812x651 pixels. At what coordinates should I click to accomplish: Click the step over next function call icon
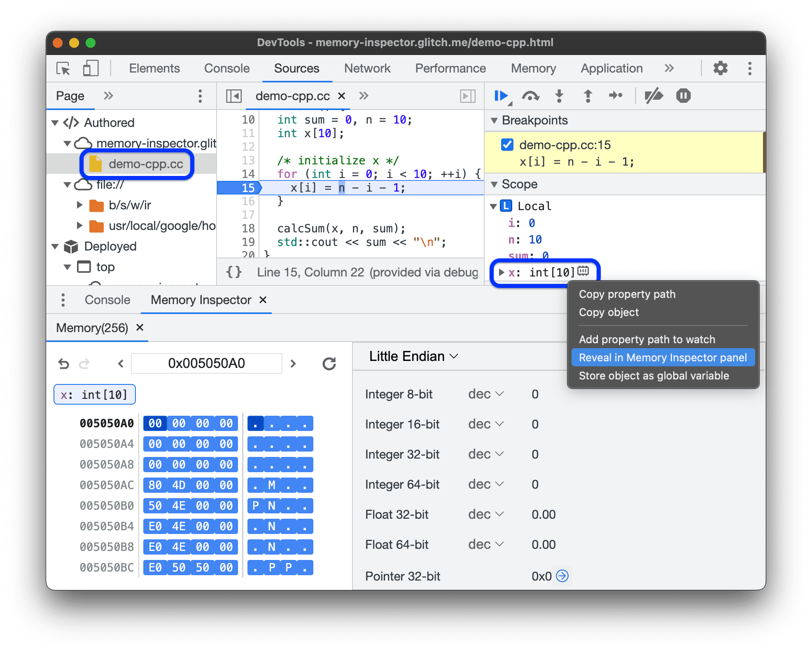pos(531,98)
